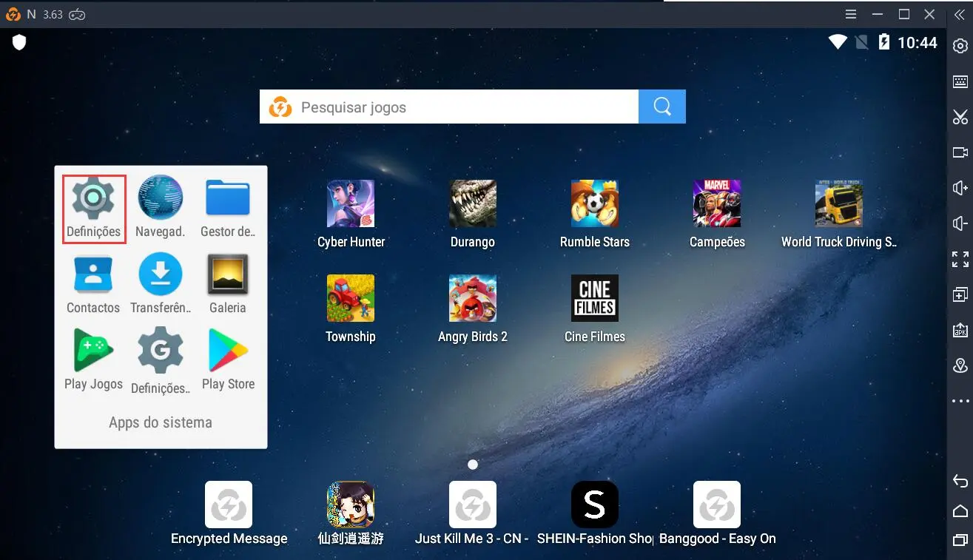This screenshot has height=560, width=973.
Task: Tap the battery charging icon
Action: point(883,42)
